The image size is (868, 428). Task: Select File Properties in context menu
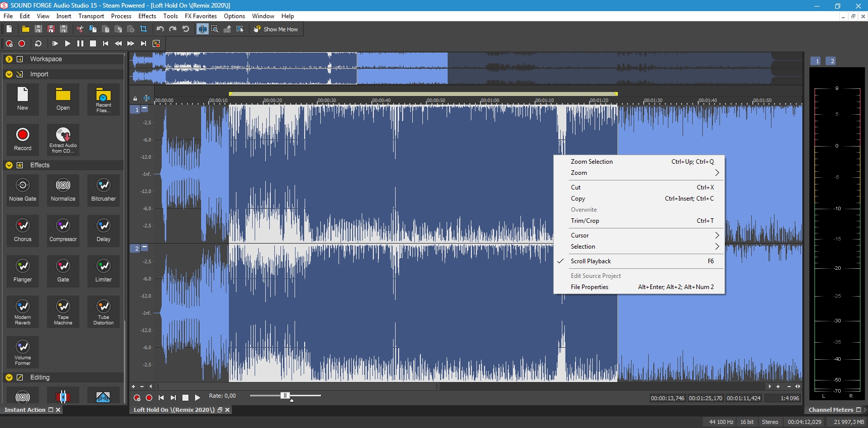pyautogui.click(x=639, y=287)
